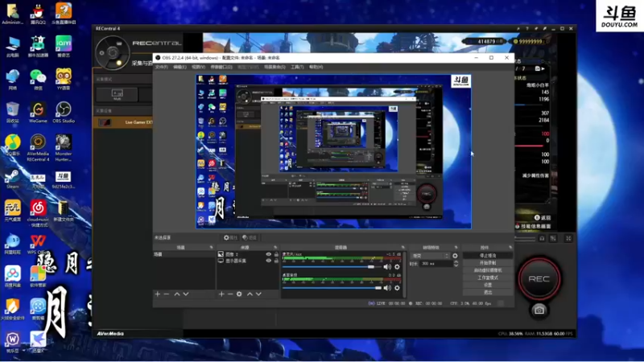Open the OBS 文件(F) menu
The height and width of the screenshot is (362, 644).
[162, 67]
